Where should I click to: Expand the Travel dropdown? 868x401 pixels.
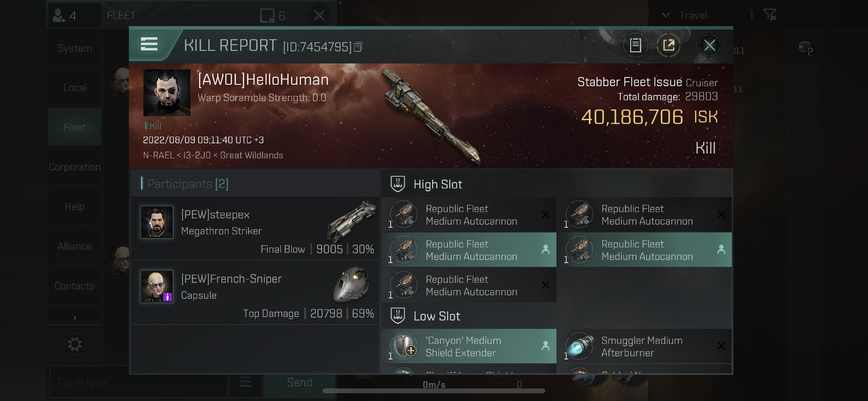(684, 15)
